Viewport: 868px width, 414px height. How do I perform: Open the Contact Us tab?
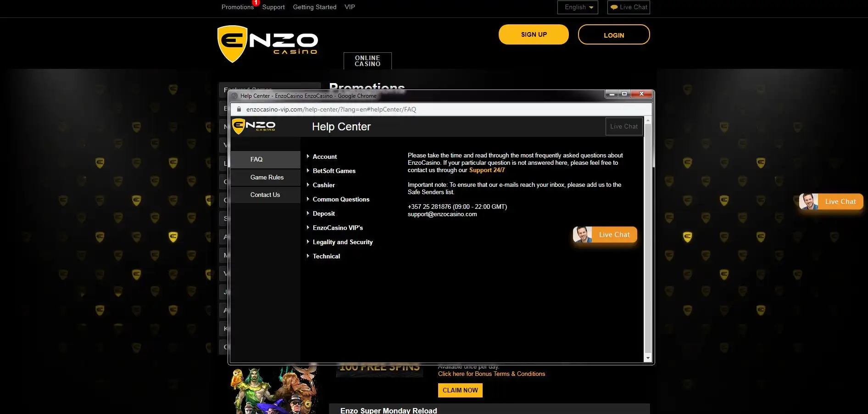click(265, 195)
